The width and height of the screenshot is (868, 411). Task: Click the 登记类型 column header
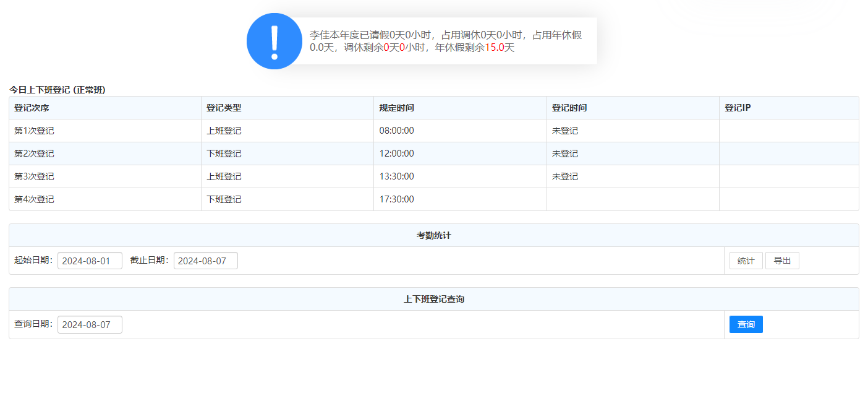[224, 108]
